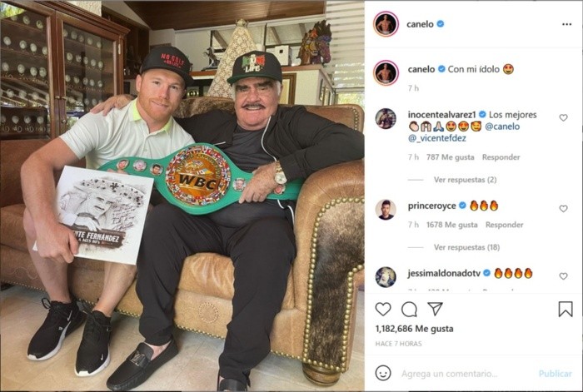Open canelo's profile picture in header
Screen dimensions: 583x392
(x=386, y=24)
